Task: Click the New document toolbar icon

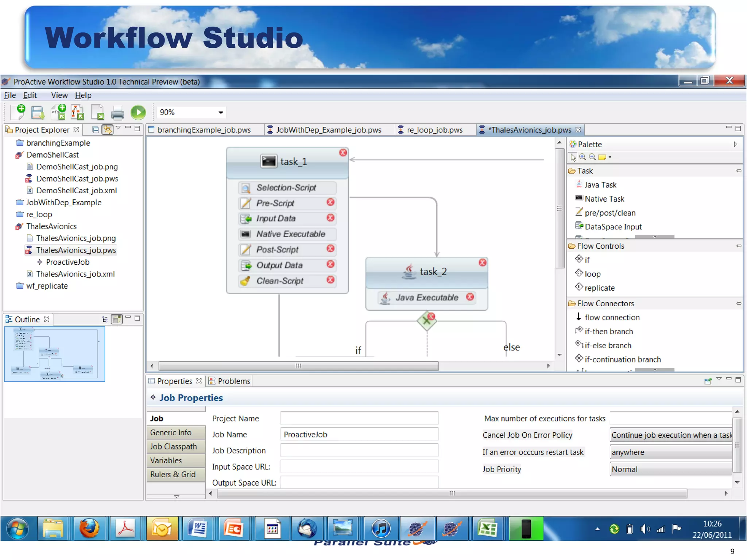Action: tap(18, 112)
